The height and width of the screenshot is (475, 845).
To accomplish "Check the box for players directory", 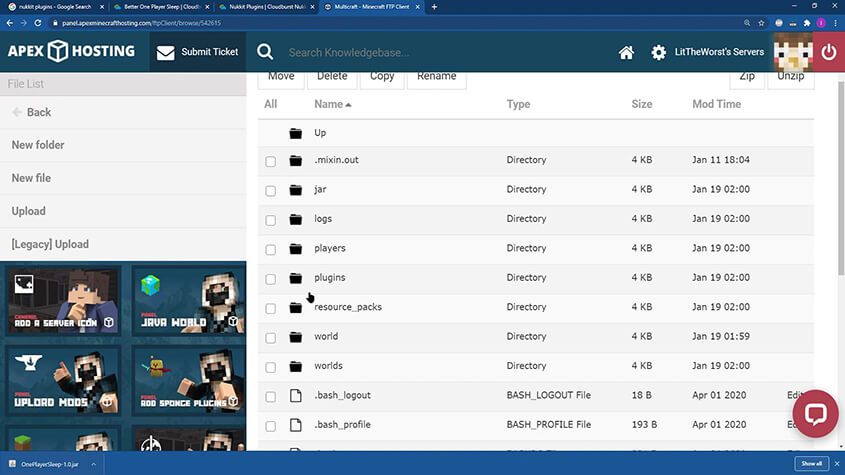I will [x=271, y=249].
